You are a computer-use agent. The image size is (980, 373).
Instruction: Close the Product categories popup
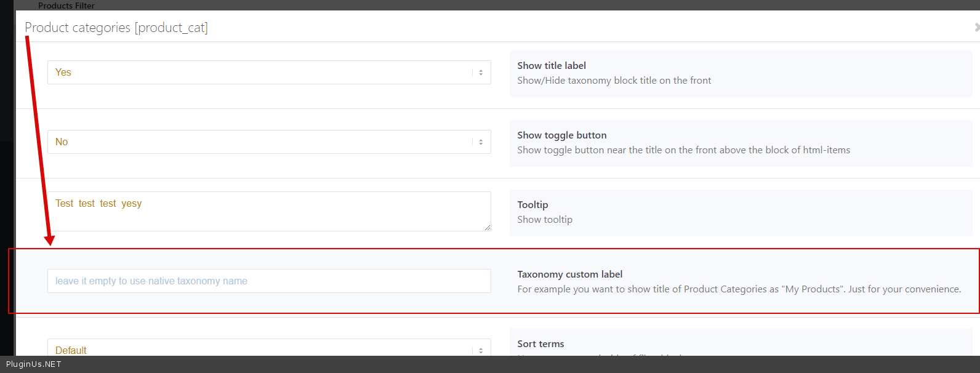point(976,28)
